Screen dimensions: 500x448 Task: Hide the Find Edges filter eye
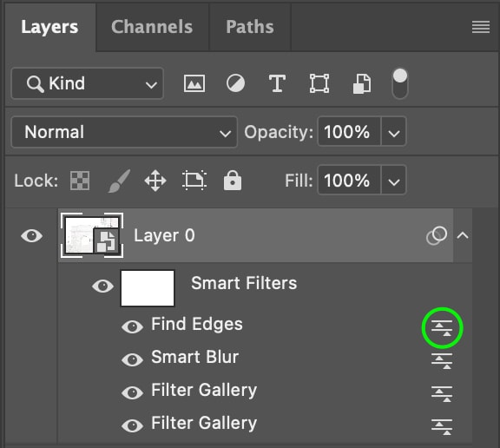132,326
